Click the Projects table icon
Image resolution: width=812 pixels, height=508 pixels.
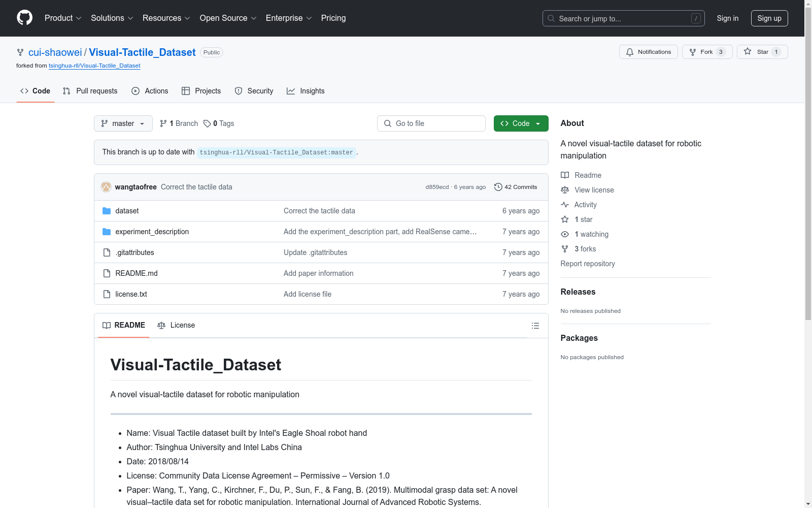(x=186, y=91)
